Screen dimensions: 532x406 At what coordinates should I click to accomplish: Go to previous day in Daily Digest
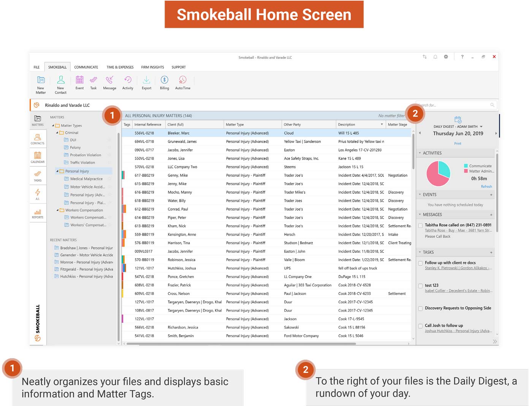(x=420, y=133)
